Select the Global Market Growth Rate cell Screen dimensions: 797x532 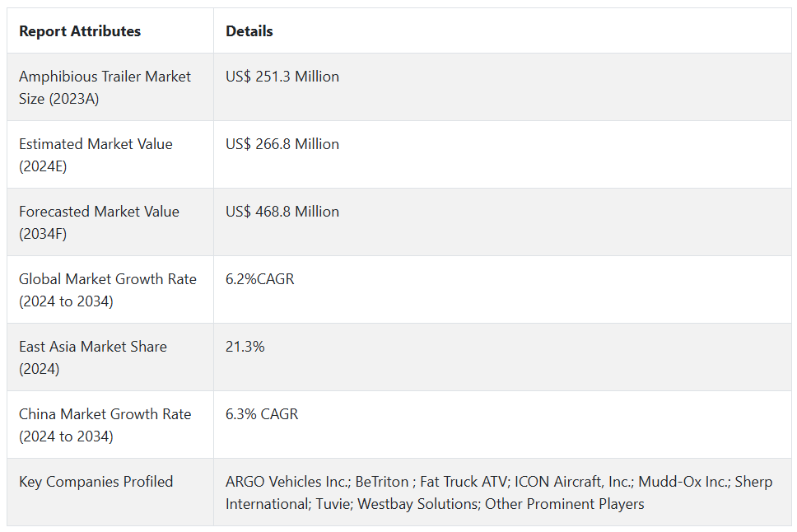[x=108, y=290]
